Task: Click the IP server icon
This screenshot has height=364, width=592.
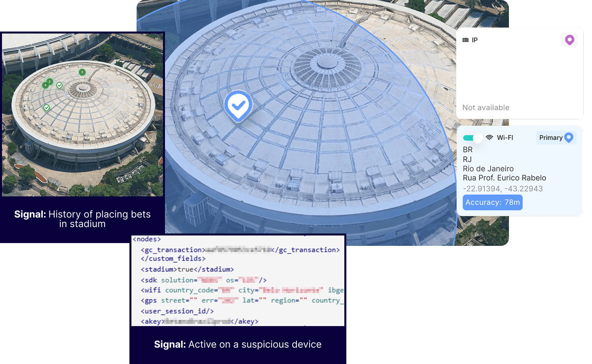Action: click(x=465, y=40)
